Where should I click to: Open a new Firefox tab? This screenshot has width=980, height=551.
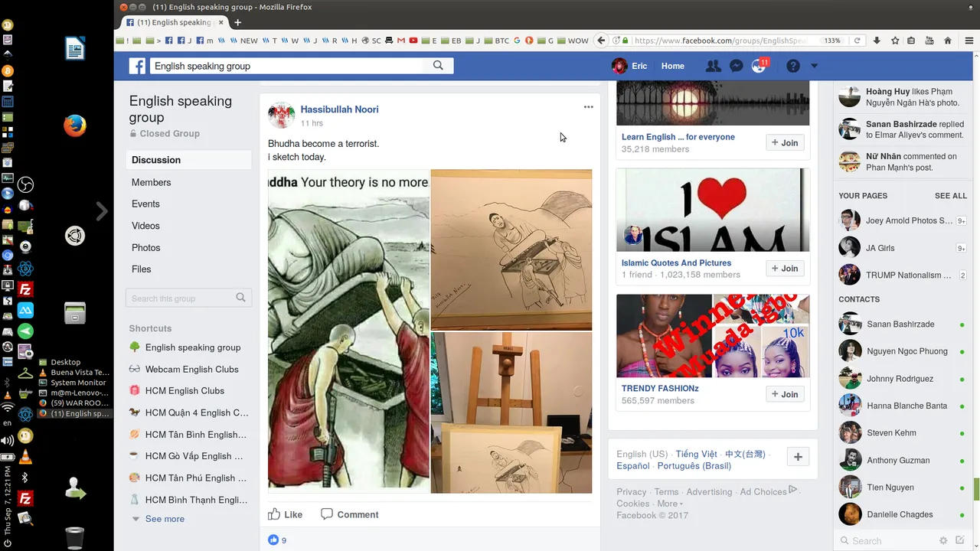coord(238,22)
